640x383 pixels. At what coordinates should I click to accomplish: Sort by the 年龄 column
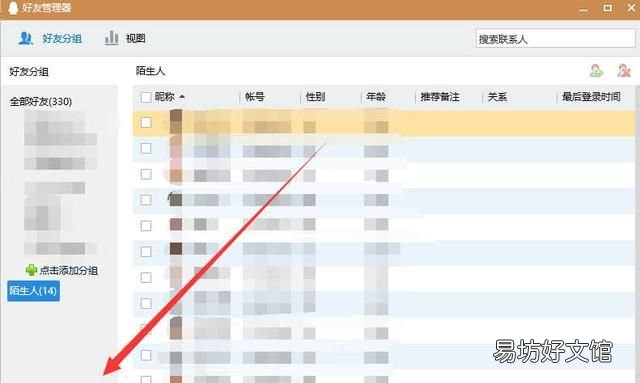click(376, 97)
